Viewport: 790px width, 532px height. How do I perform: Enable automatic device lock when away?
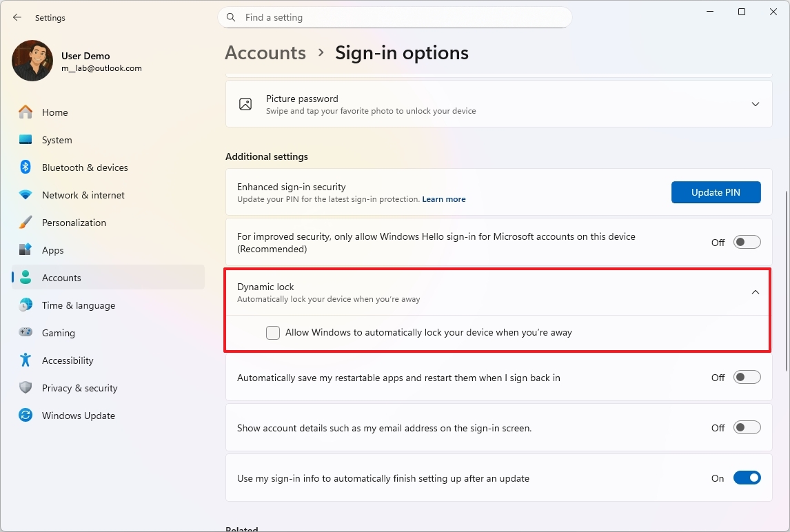click(x=273, y=332)
